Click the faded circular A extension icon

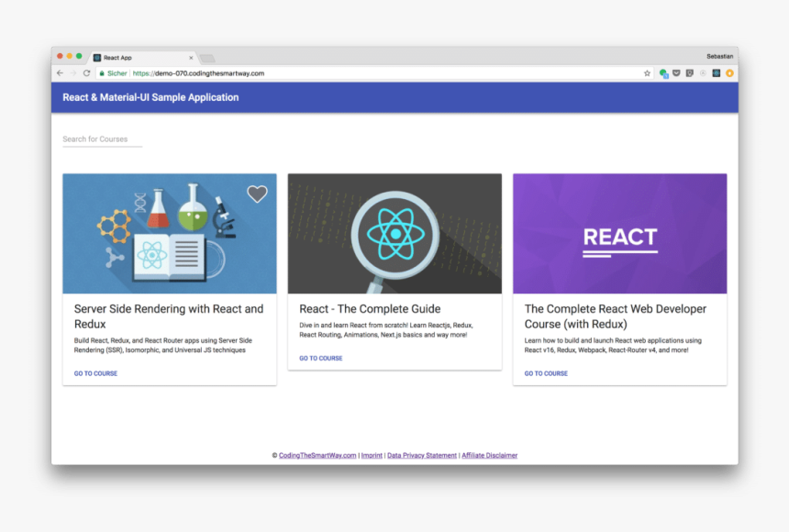[x=703, y=73]
